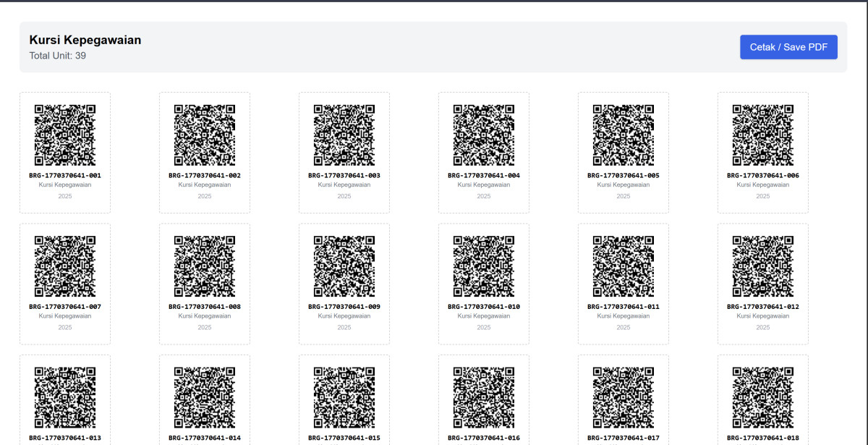Select QR code for BRG-1770370641-005

[624, 135]
